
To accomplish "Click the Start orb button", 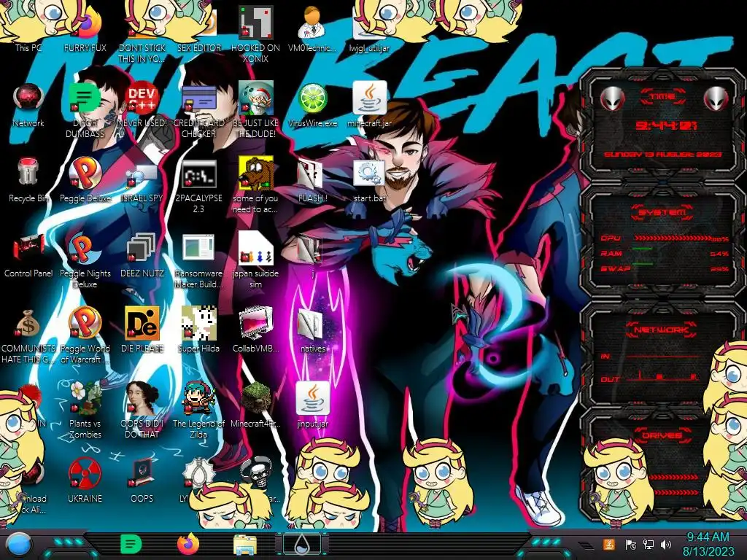I will tap(19, 545).
